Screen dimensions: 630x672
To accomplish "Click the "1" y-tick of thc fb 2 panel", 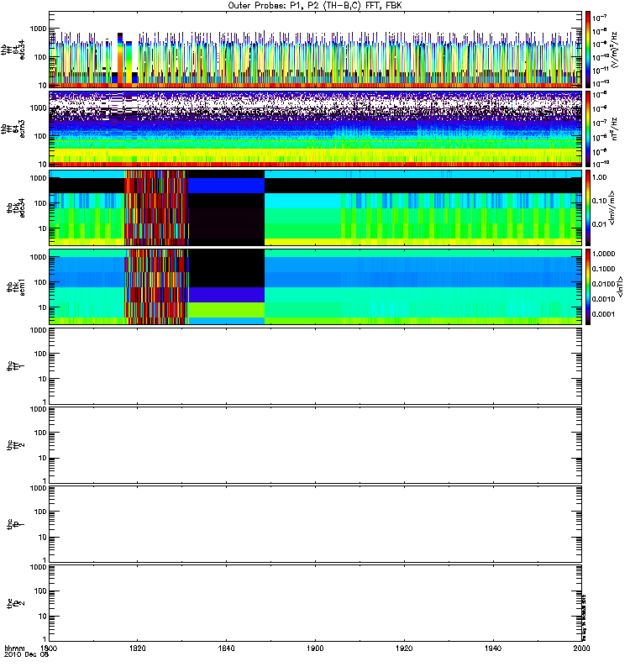I will click(45, 638).
